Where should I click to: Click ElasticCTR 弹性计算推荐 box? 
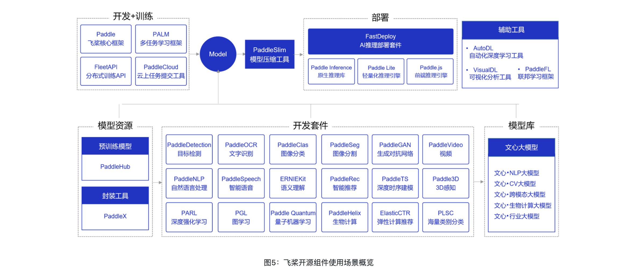pos(395,217)
